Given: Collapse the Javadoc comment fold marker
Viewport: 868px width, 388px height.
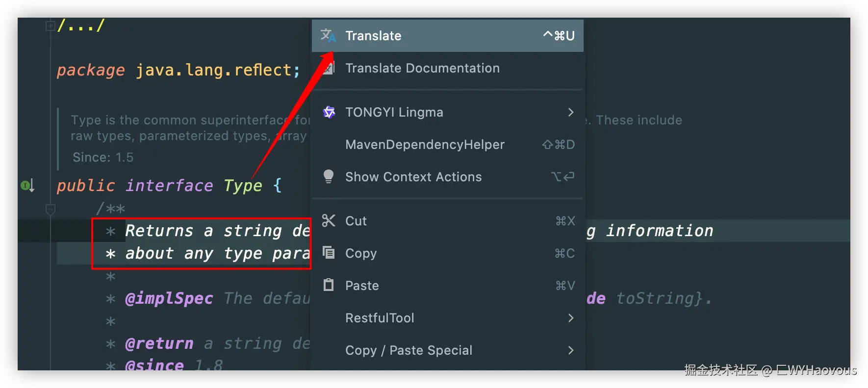Looking at the screenshot, I should 50,210.
